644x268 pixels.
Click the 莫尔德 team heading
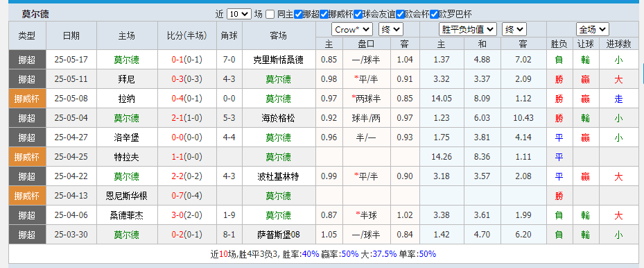click(x=35, y=14)
